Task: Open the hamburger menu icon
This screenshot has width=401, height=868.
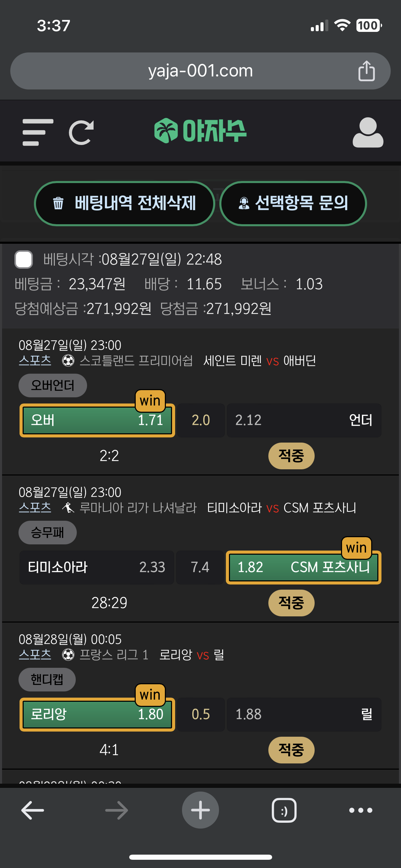Action: 38,132
